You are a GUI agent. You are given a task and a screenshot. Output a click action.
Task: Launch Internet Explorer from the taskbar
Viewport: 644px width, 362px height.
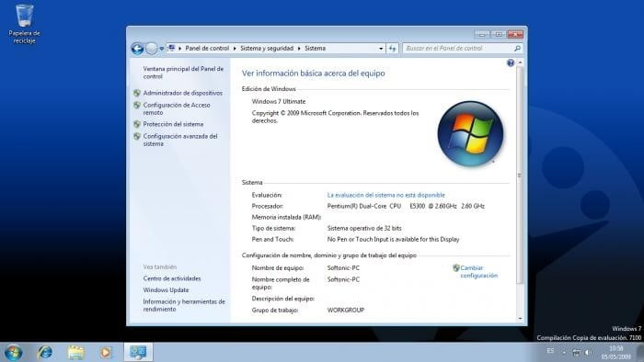tap(45, 352)
